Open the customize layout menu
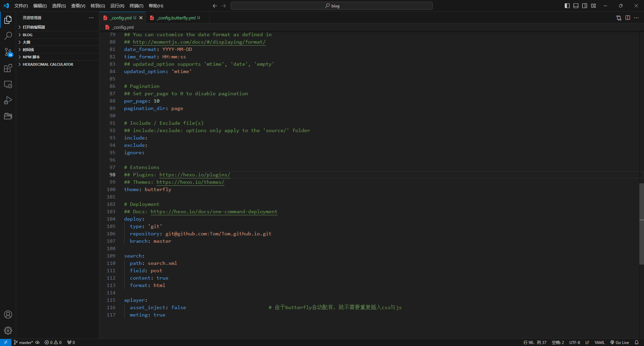The width and height of the screenshot is (644, 346). pos(594,6)
